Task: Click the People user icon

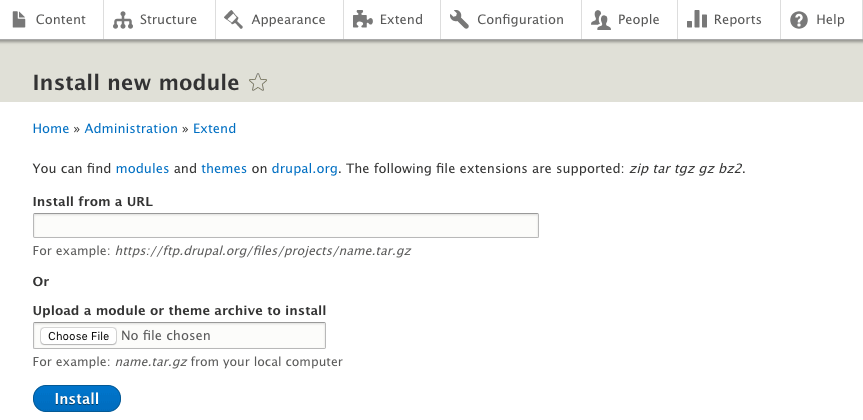Action: coord(601,19)
